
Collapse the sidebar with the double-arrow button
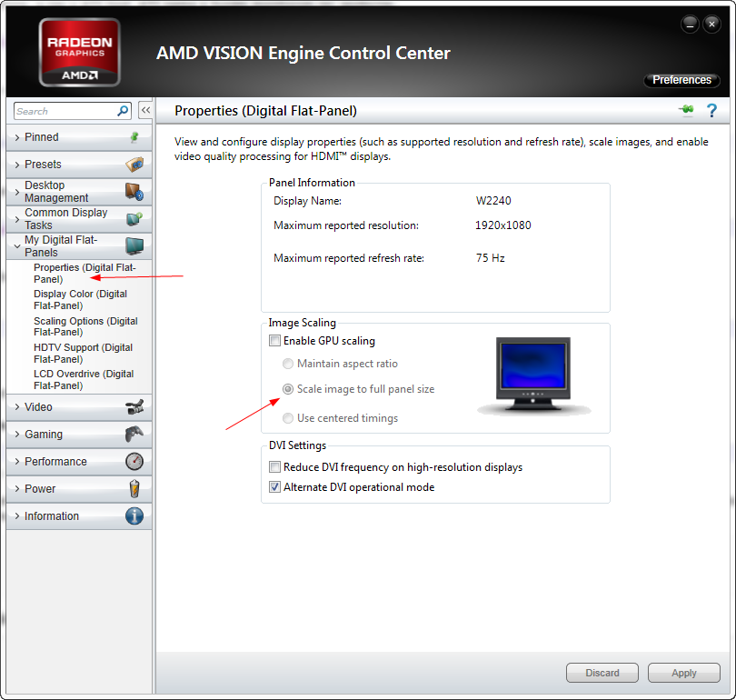(145, 110)
